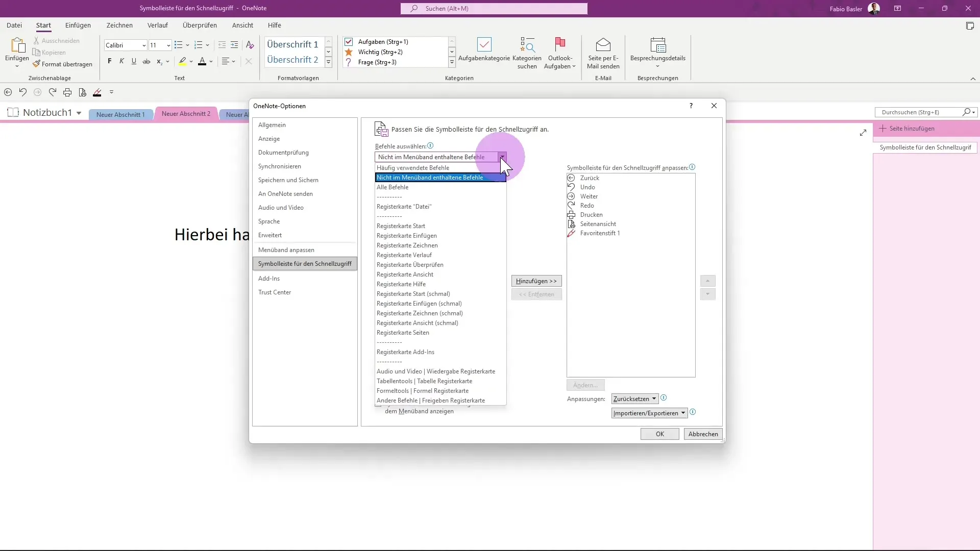This screenshot has width=980, height=551.
Task: Click Redo in quick access toolbar
Action: pos(52,92)
